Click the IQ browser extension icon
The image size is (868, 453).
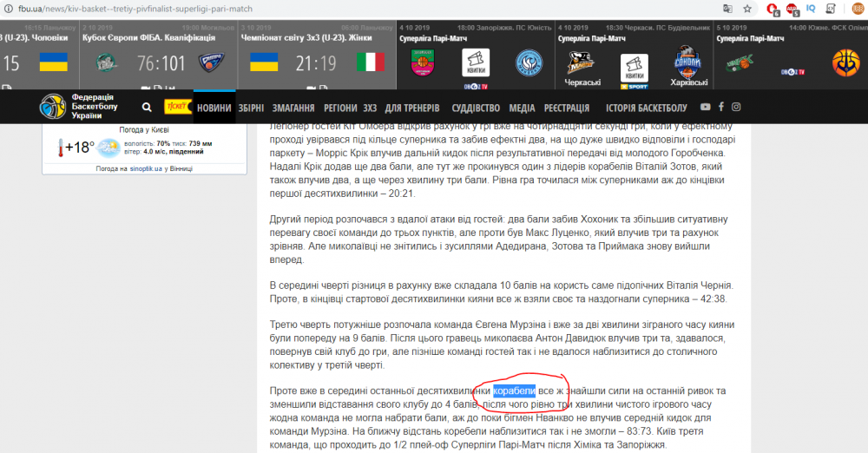pyautogui.click(x=811, y=8)
